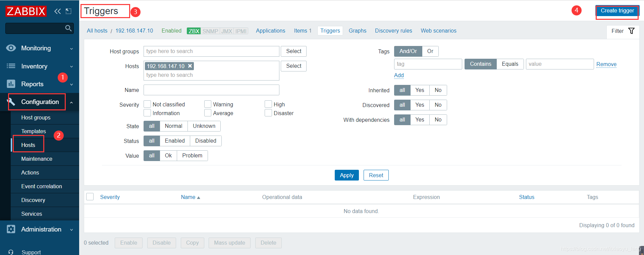
Task: Open the Maintenance menu item
Action: (x=45, y=159)
